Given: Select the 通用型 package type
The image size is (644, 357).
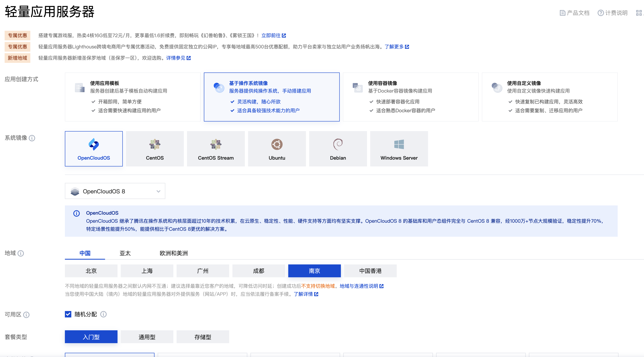Looking at the screenshot, I should 147,337.
